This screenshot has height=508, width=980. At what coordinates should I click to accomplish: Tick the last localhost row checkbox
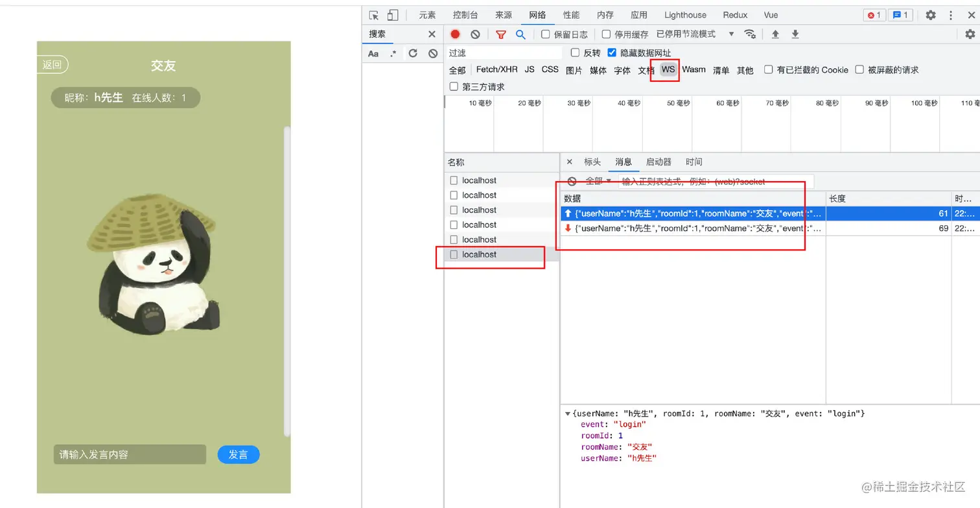(x=454, y=254)
